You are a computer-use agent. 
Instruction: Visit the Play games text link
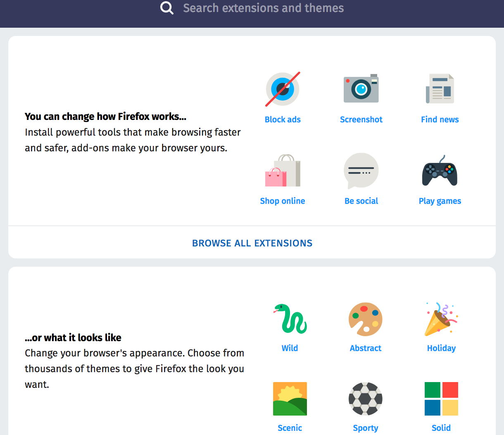coord(440,201)
